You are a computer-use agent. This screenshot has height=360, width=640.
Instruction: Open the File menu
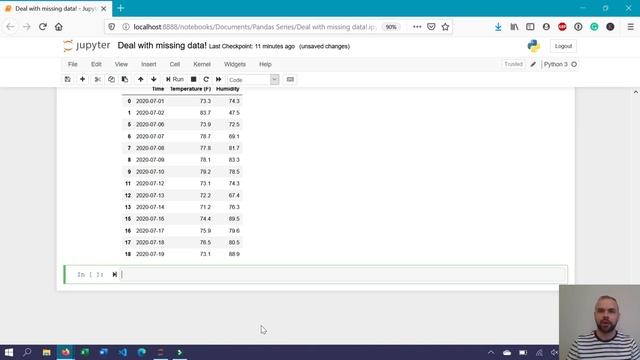pyautogui.click(x=73, y=64)
